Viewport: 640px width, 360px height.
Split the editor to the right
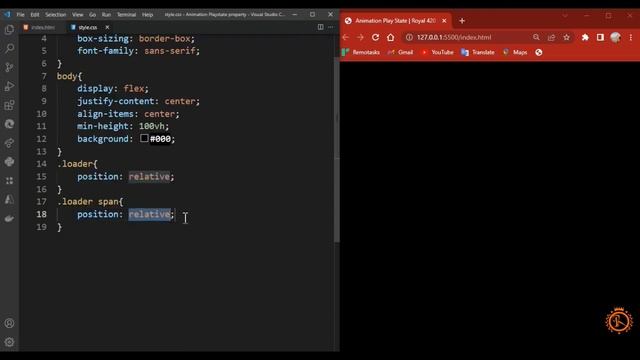[x=320, y=27]
